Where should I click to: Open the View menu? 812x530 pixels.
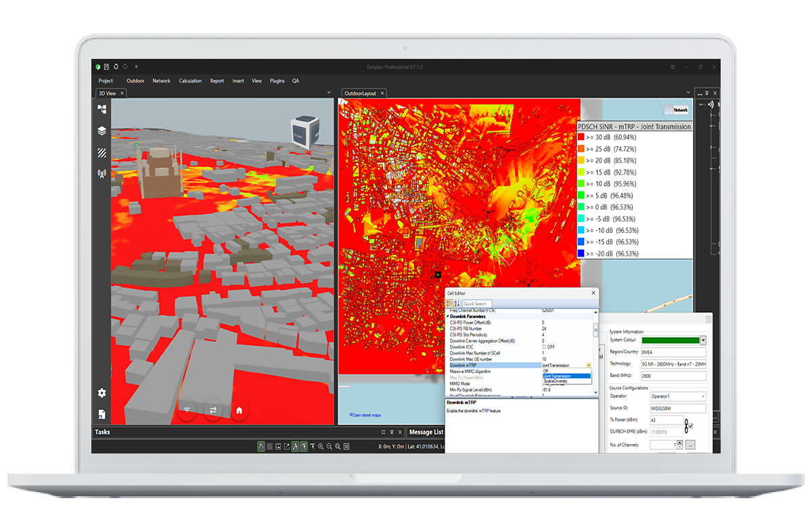coord(256,81)
